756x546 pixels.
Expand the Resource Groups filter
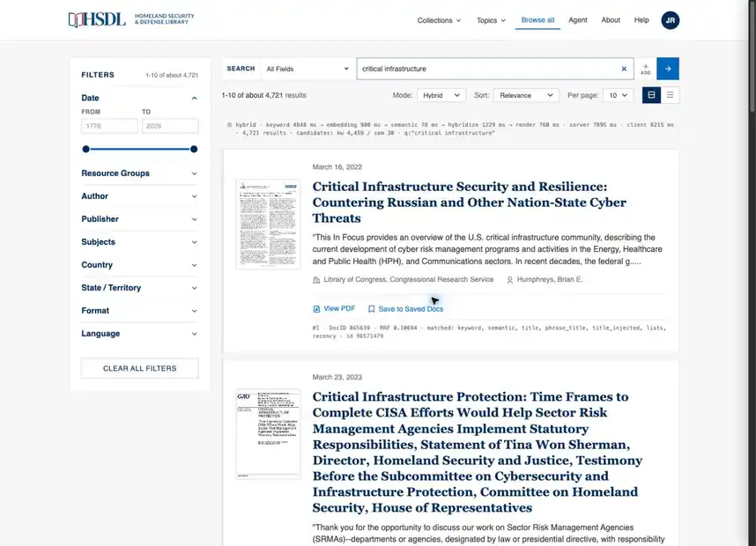coord(140,173)
